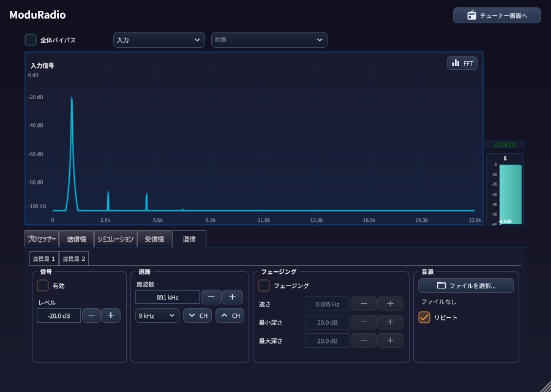Open the tuner screen via radio icon button
This screenshot has width=551, height=392.
497,15
